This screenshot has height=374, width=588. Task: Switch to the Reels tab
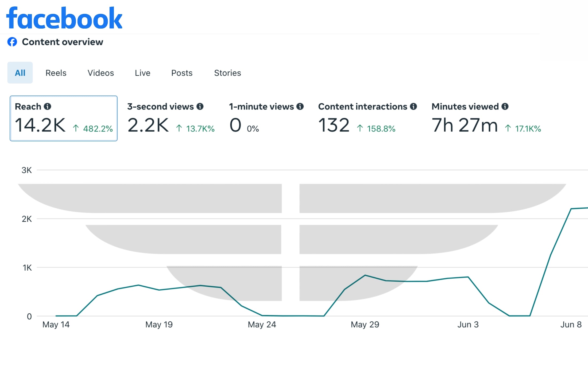(56, 73)
